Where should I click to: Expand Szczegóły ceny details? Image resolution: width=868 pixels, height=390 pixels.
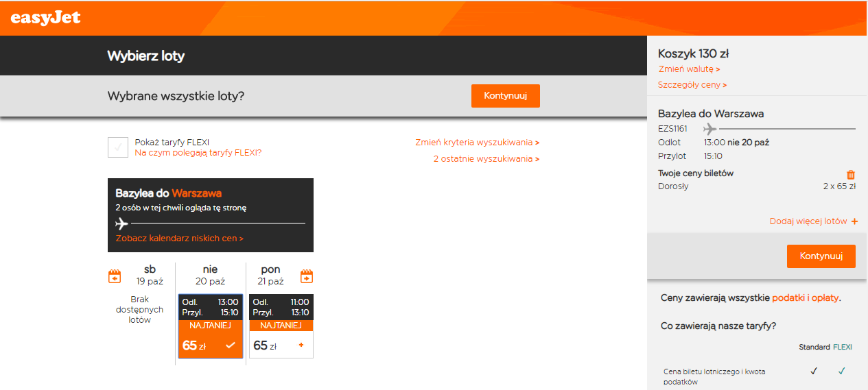[x=692, y=85]
